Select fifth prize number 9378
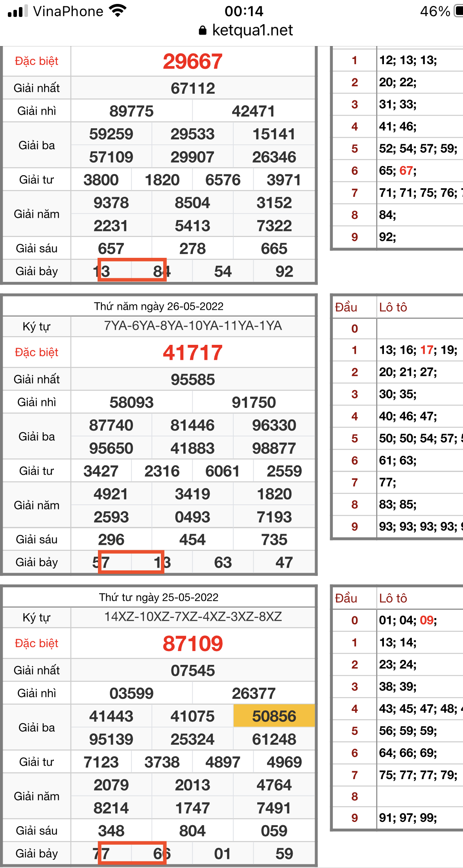463x868 pixels. coord(111,203)
